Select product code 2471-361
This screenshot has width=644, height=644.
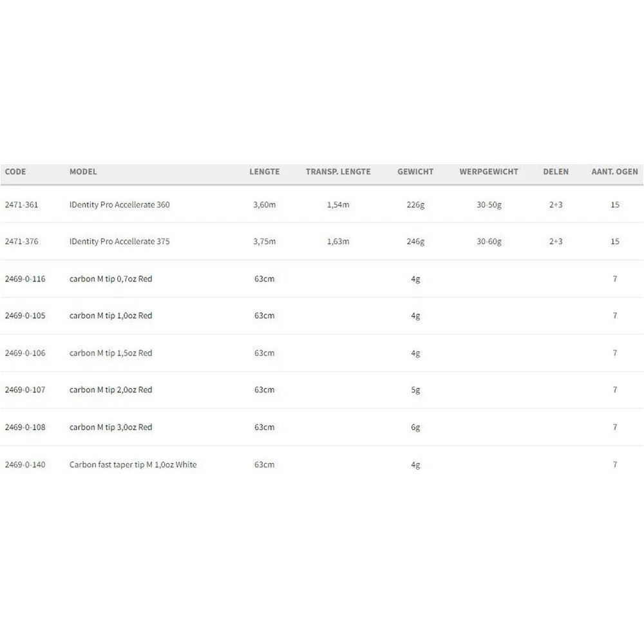[21, 205]
